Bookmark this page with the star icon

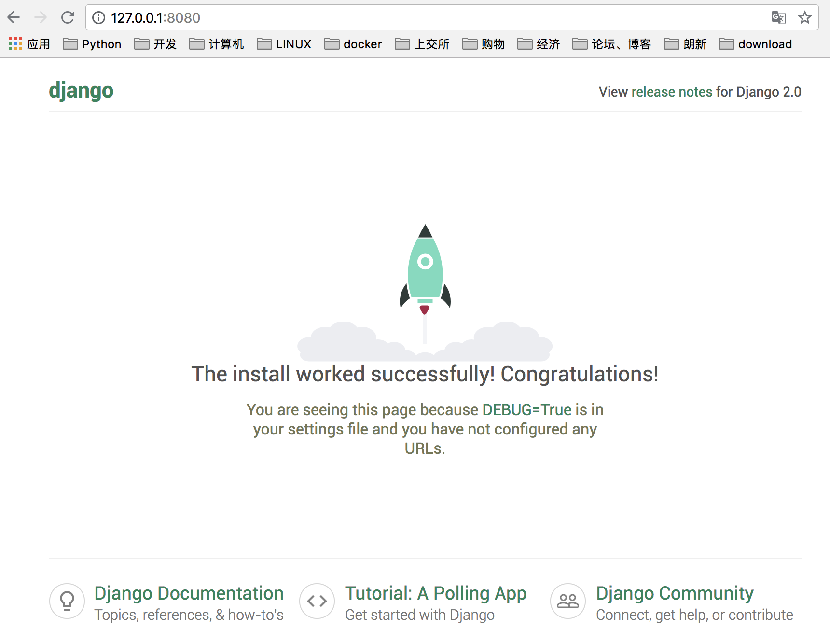804,18
